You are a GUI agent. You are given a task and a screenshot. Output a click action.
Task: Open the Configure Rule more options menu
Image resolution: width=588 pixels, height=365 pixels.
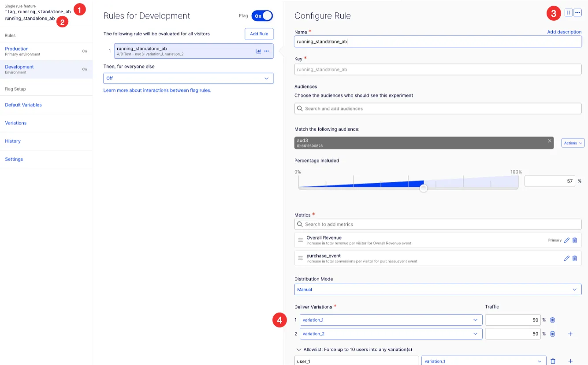click(577, 13)
